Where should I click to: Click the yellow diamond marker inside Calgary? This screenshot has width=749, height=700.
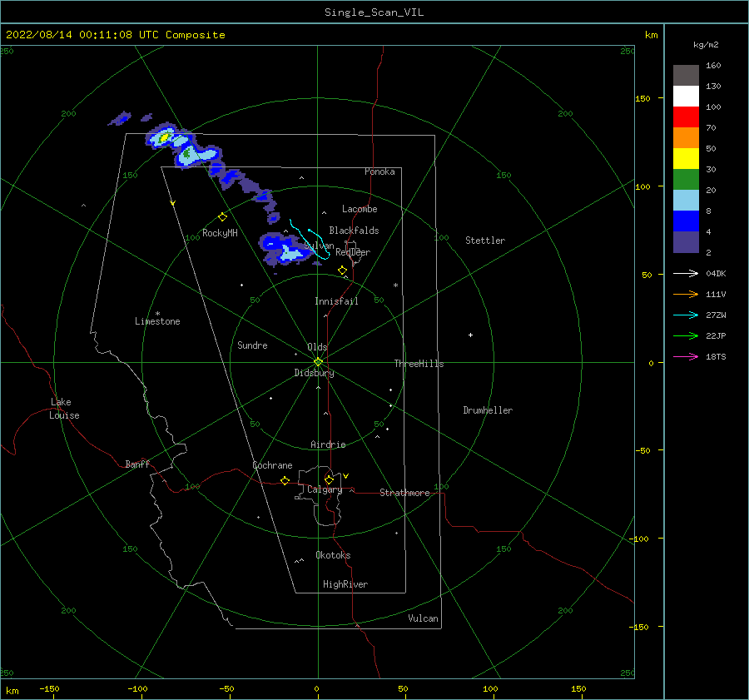329,479
